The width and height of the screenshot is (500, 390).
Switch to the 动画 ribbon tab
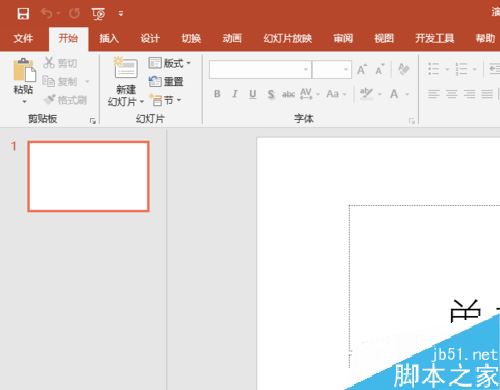(232, 38)
